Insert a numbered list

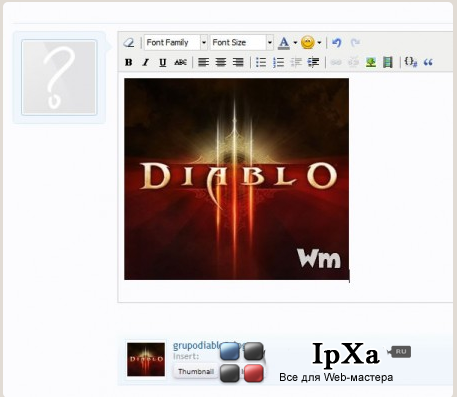(278, 62)
